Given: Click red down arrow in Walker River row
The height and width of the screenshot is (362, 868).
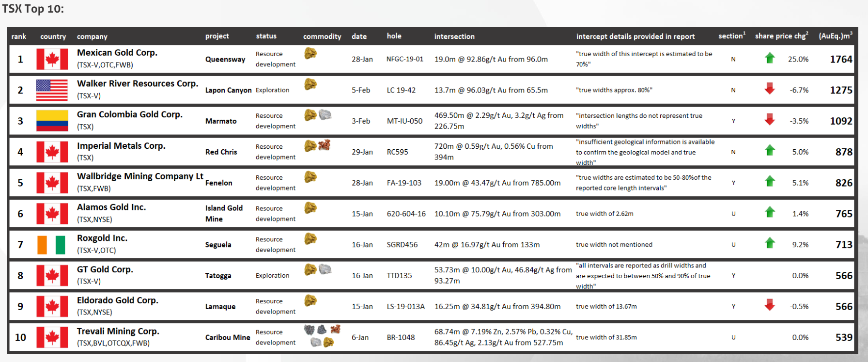Looking at the screenshot, I should pos(770,89).
